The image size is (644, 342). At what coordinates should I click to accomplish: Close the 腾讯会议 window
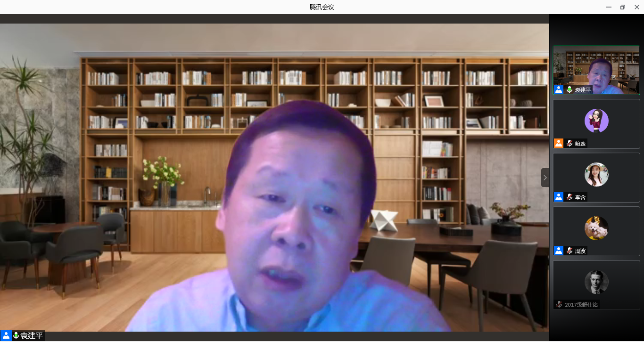637,7
